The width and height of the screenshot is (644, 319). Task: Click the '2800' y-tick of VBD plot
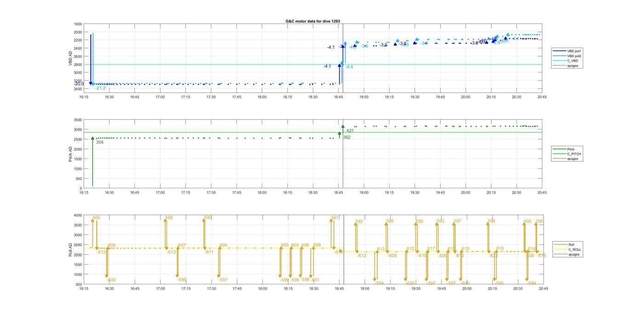[78, 64]
